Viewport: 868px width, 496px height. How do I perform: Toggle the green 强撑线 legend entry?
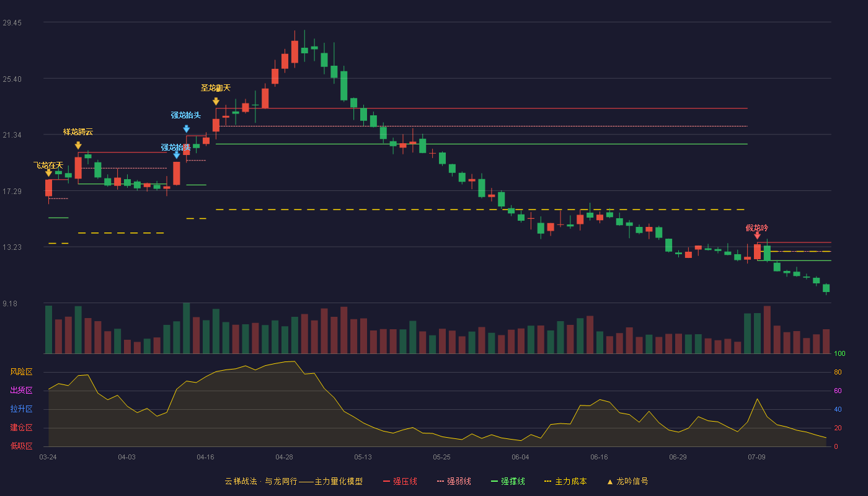pos(508,481)
